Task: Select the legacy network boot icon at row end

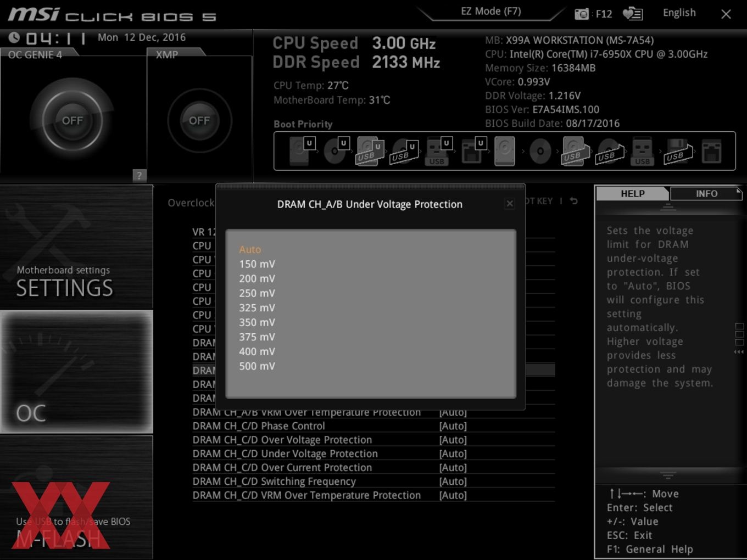Action: [711, 151]
